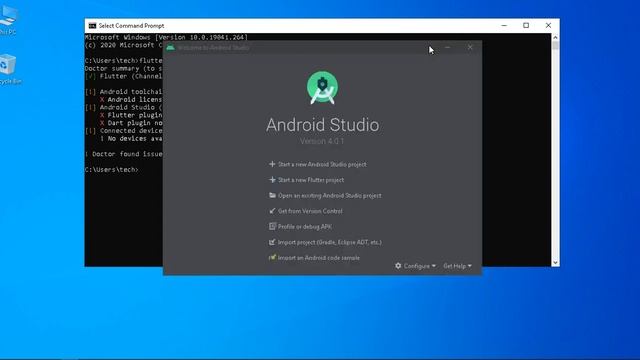Click 'Microsoft Windows [Version' line in Command Prompt
The image size is (640, 360).
[x=166, y=37]
